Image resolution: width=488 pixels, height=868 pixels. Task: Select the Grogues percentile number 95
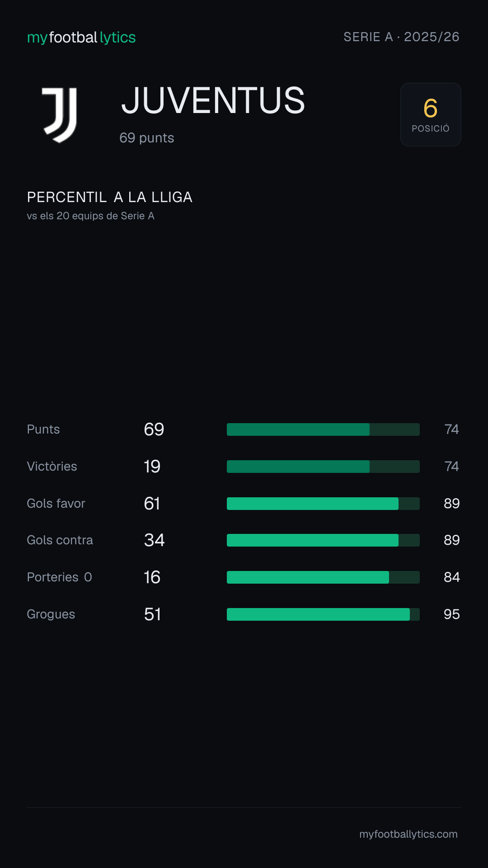452,614
